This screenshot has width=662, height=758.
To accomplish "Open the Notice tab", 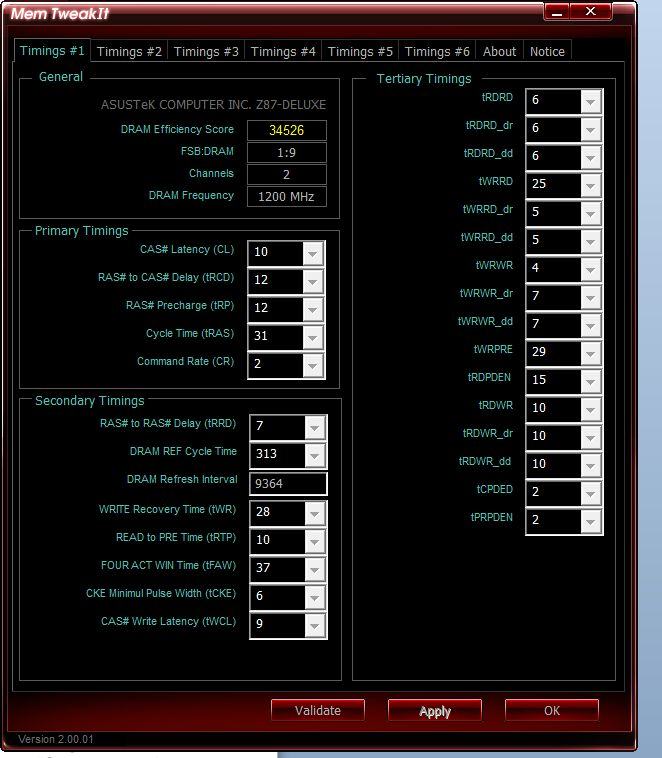I will (x=547, y=51).
